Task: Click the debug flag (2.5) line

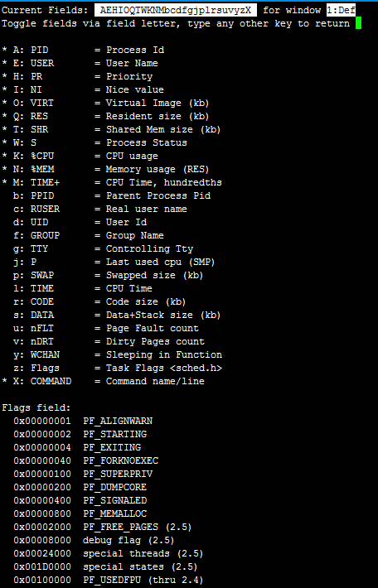Action: (94, 540)
